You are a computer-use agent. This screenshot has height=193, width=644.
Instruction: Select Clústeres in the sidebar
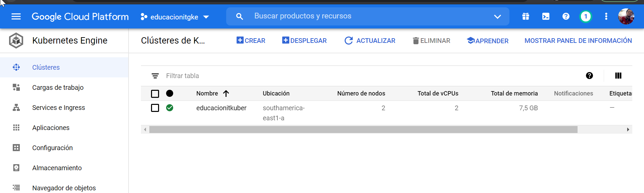[x=64, y=67]
